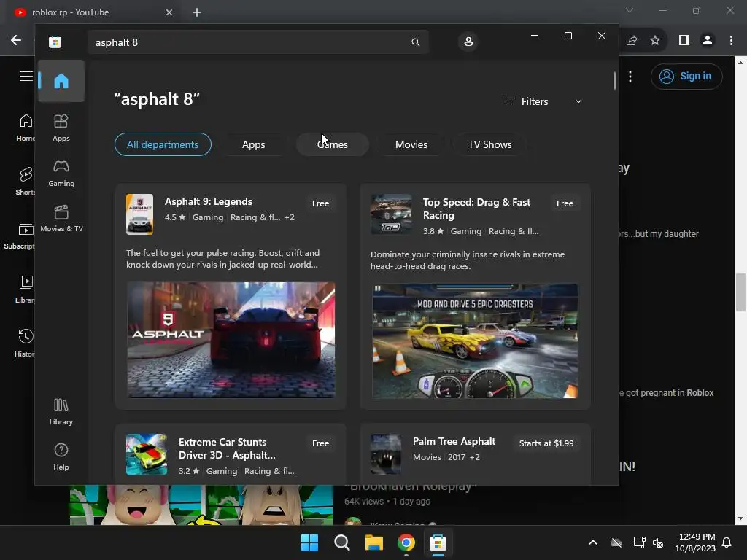
Task: Click YouTube page vertical scrollbar
Action: pos(740,292)
